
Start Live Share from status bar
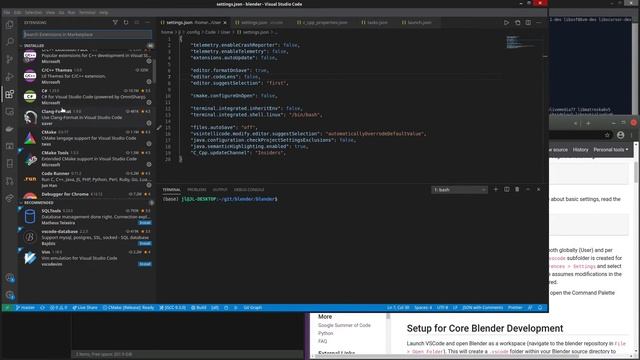[85, 308]
